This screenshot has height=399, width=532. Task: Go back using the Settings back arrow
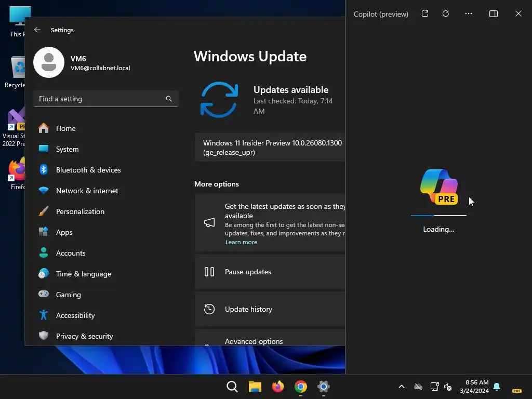[x=37, y=30]
